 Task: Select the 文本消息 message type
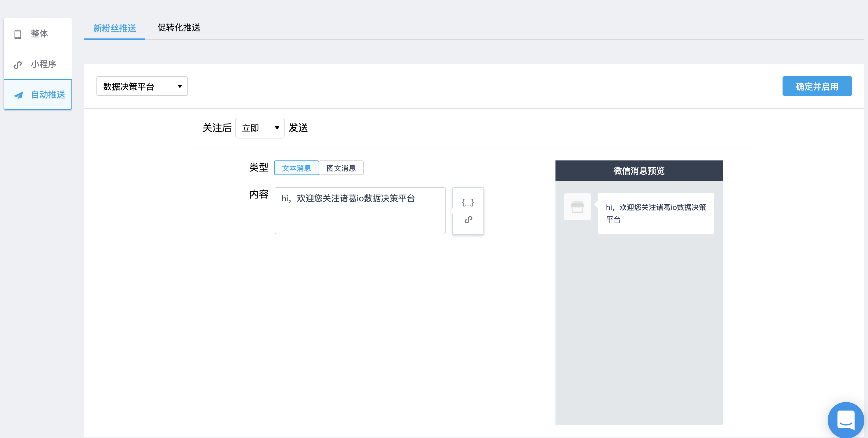click(297, 168)
